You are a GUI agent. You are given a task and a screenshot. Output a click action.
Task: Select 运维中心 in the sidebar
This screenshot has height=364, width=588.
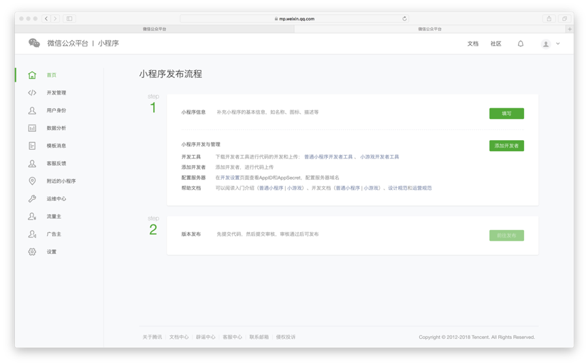pyautogui.click(x=56, y=198)
